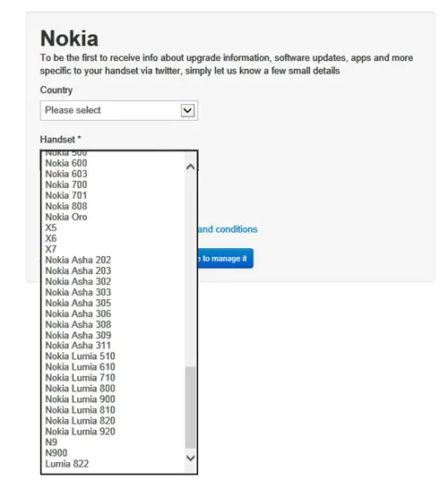Viewport: 448px width, 480px height.
Task: Pick Nokia Lumia 900
Action: [113, 399]
